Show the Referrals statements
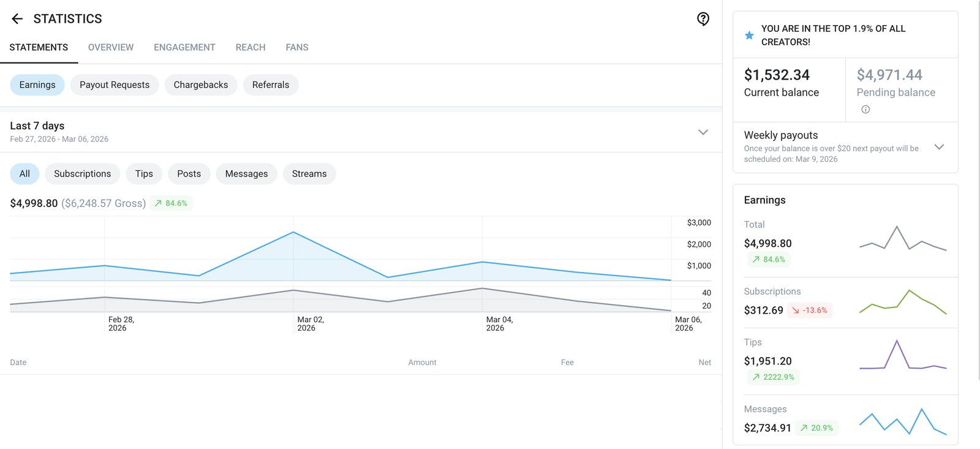980x449 pixels. click(x=271, y=85)
